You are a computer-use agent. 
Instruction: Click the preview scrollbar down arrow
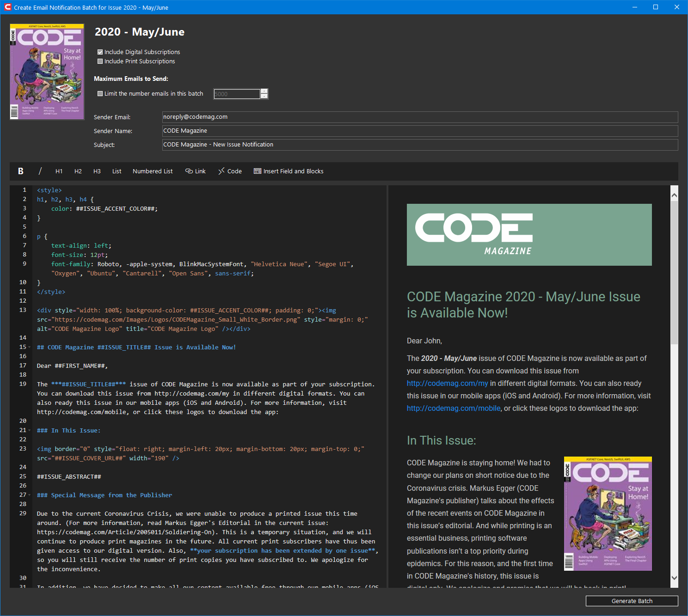pos(674,578)
